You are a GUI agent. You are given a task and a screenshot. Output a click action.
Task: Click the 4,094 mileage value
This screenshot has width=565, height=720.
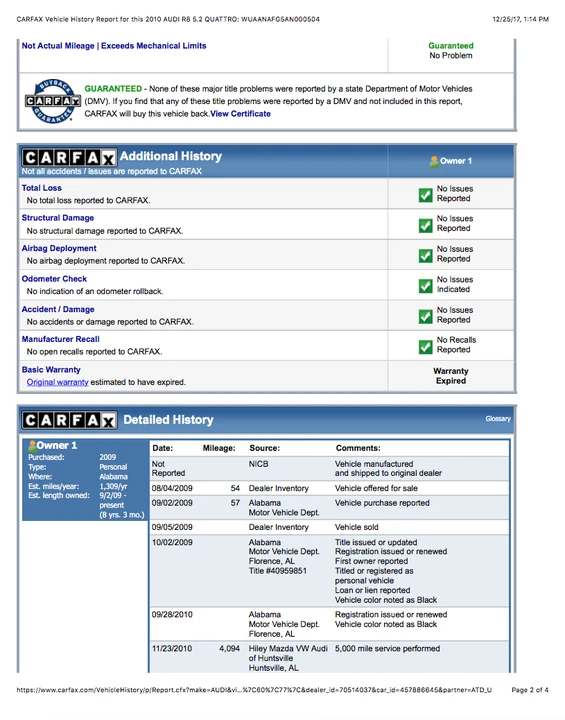[230, 649]
